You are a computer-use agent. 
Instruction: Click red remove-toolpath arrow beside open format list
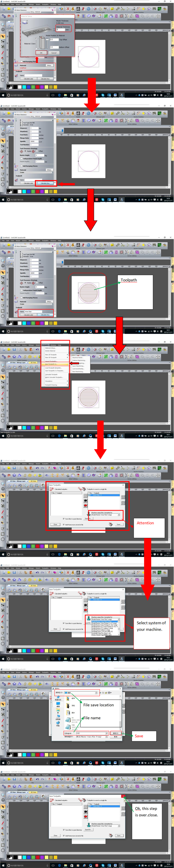pos(85,610)
